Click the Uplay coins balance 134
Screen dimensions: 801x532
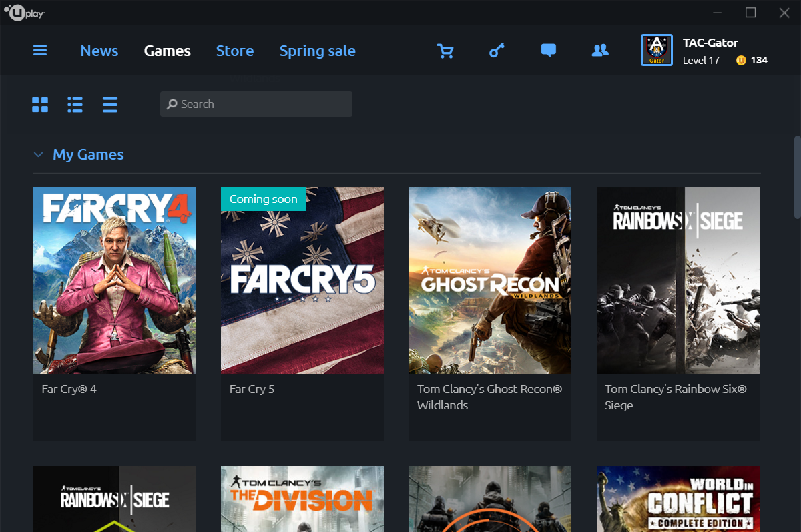click(752, 60)
